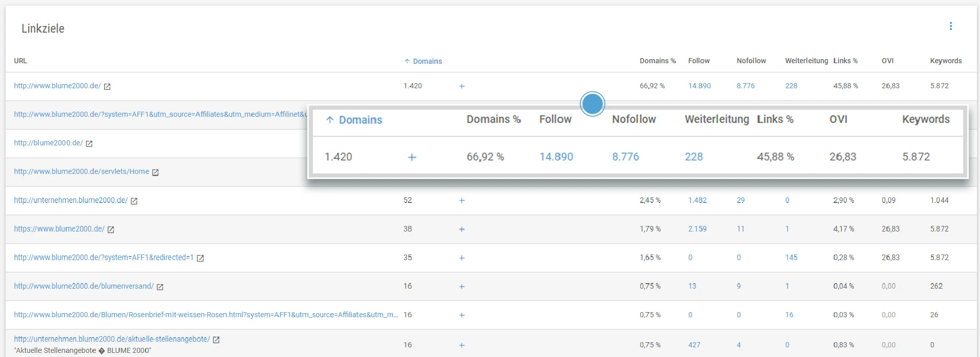Open external icon for https://www.blume2000.de/
This screenshot has height=357, width=980.
pyautogui.click(x=111, y=229)
